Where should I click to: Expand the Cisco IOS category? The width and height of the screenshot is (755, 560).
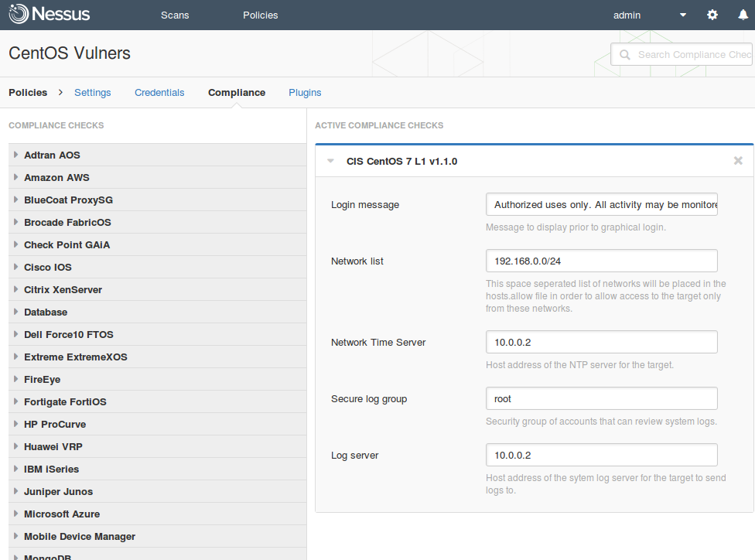(x=158, y=268)
